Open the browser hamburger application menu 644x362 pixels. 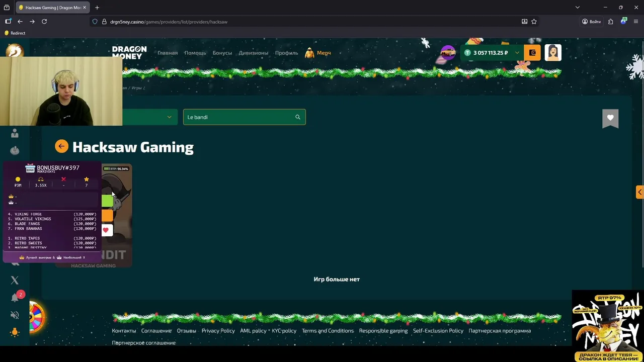point(635,22)
